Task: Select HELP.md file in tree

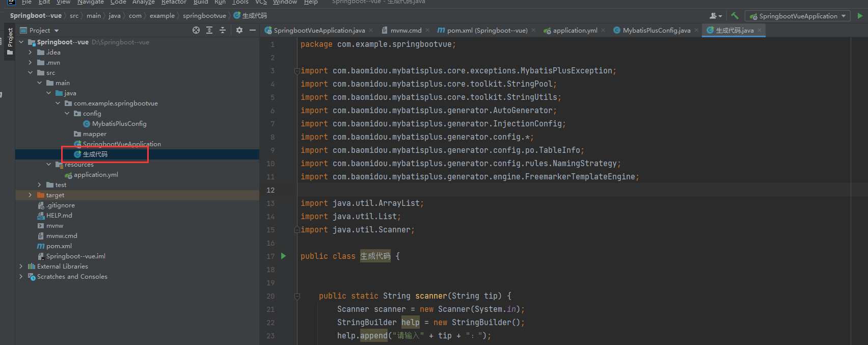Action: (59, 216)
